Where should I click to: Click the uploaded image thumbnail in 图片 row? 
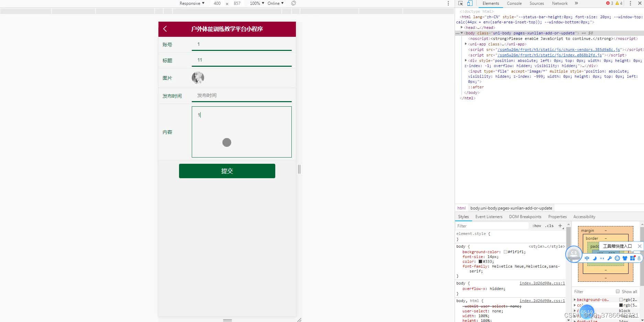(x=198, y=78)
